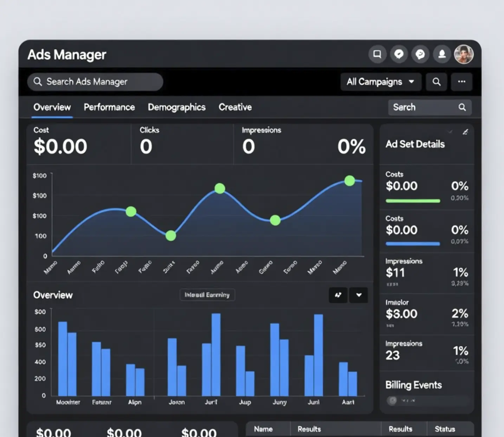
Task: Click the "Jup" label on the bar chart
Action: pos(245,402)
